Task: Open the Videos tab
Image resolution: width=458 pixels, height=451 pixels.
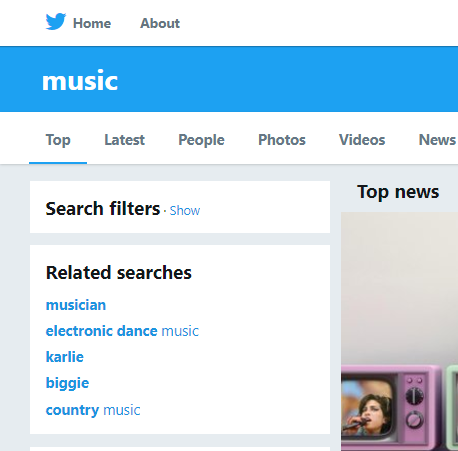Action: 362,140
